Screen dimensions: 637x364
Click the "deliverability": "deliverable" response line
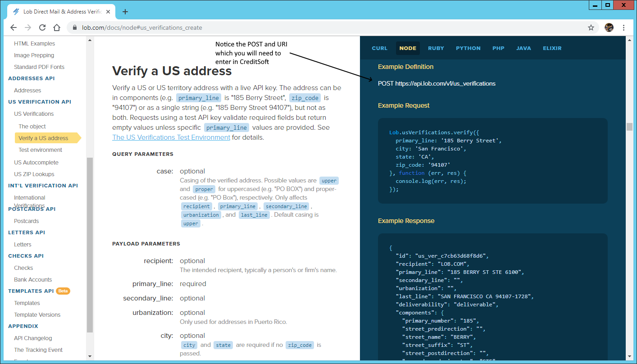tap(447, 305)
